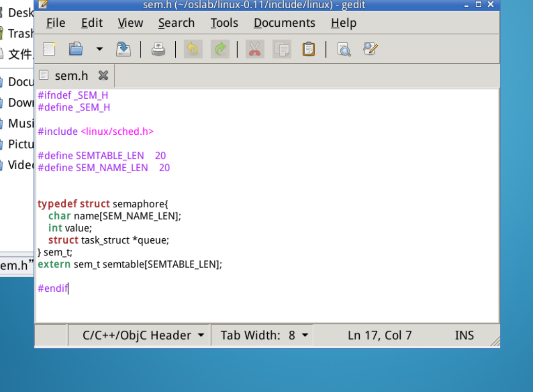Click the 'char name[SEM_NAME_LEN];' line
Image resolution: width=533 pixels, height=392 pixels.
tap(114, 216)
